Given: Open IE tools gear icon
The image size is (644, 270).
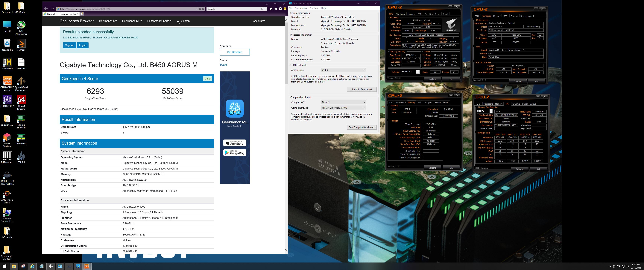Looking at the screenshot, I should [x=280, y=9].
